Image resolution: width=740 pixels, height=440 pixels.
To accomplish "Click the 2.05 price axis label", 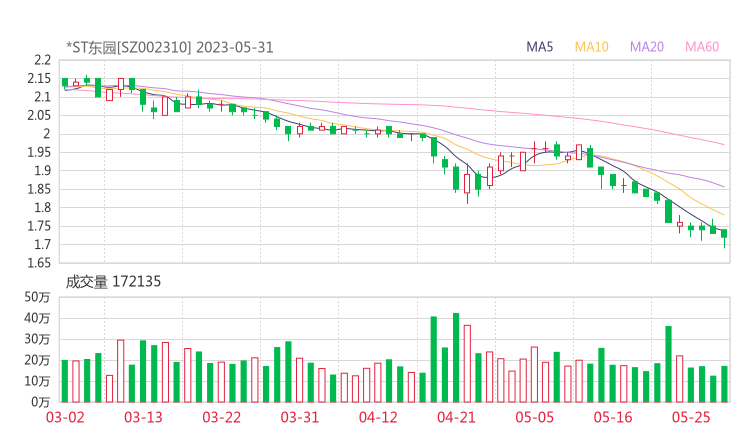I will (x=39, y=115).
